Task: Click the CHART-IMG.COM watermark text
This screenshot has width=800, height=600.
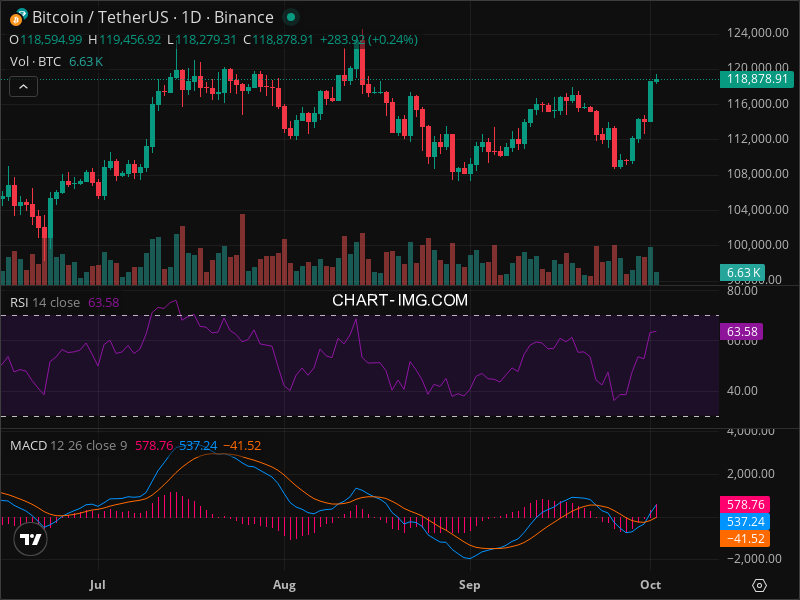Action: [400, 299]
